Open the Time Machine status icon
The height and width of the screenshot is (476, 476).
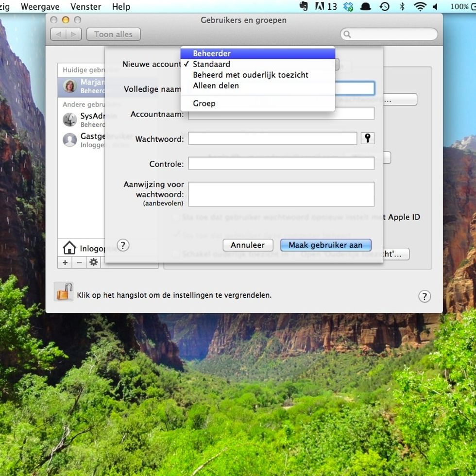[385, 6]
